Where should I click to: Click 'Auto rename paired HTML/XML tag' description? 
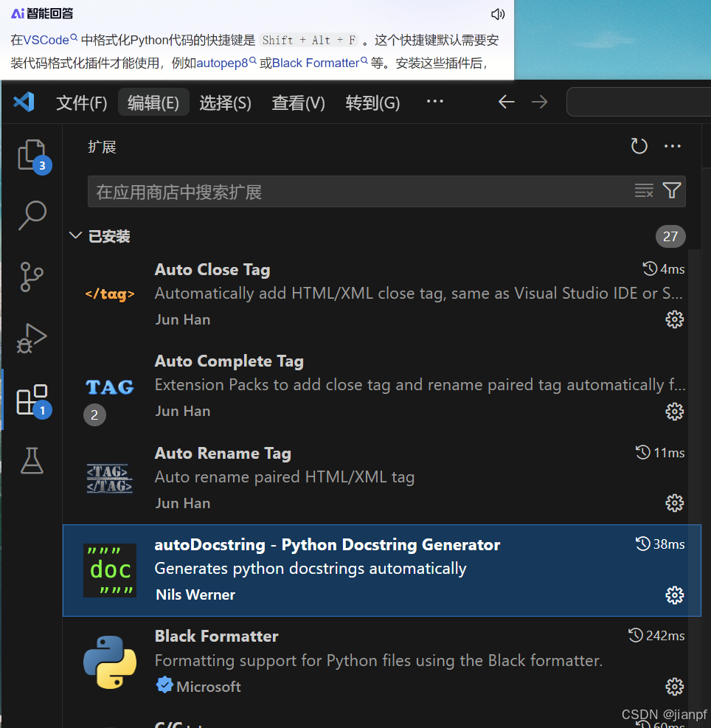[x=284, y=476]
